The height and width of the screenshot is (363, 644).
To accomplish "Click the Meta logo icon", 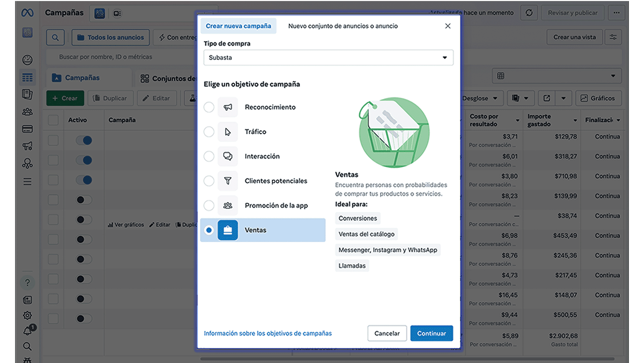I will (x=27, y=13).
